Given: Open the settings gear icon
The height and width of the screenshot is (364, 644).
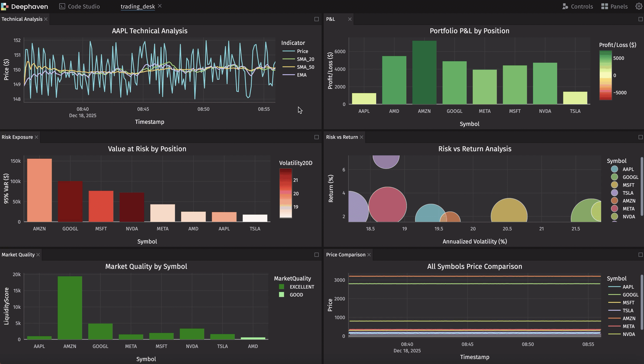Looking at the screenshot, I should coord(639,6).
